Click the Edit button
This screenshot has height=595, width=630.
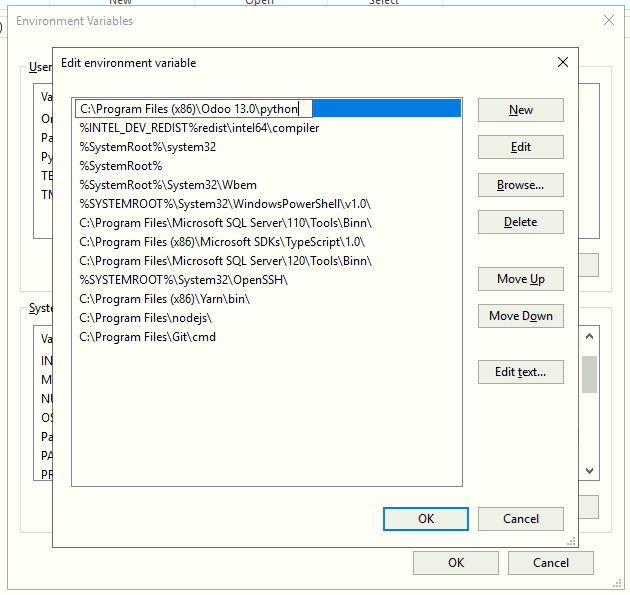coord(520,147)
